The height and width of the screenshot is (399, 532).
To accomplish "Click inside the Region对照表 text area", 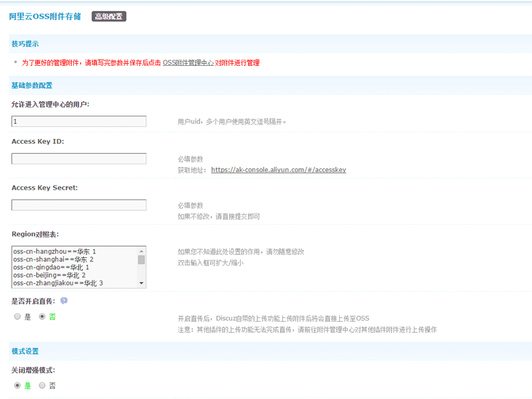I will point(73,267).
